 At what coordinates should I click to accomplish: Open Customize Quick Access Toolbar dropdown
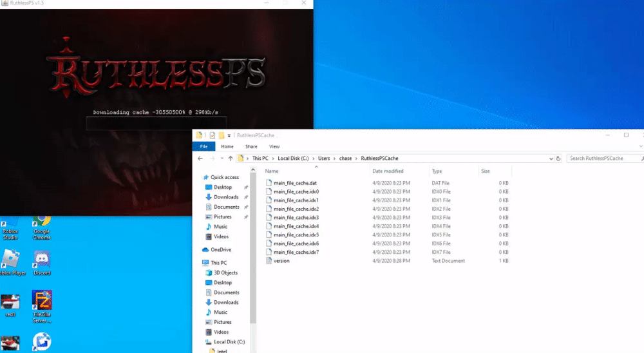click(x=229, y=135)
